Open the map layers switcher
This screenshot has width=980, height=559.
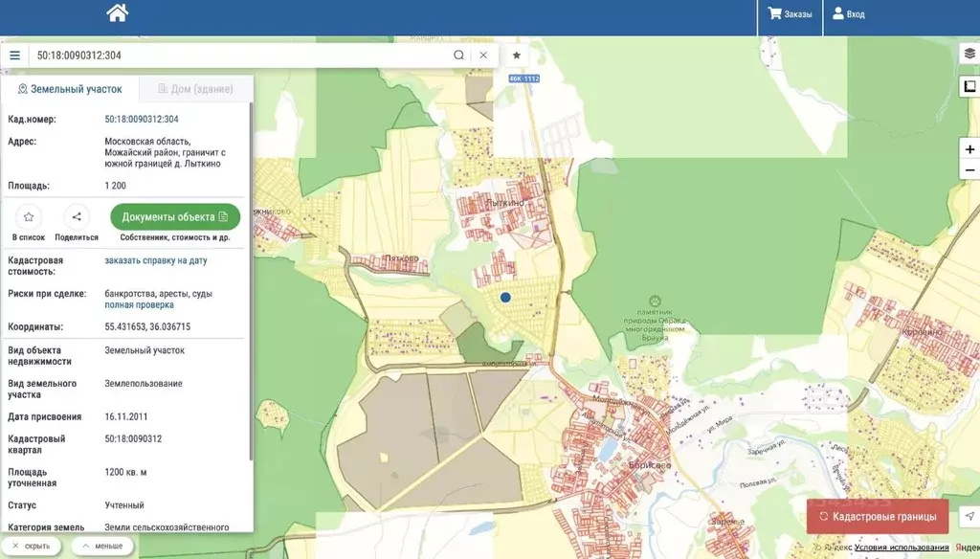(x=969, y=55)
